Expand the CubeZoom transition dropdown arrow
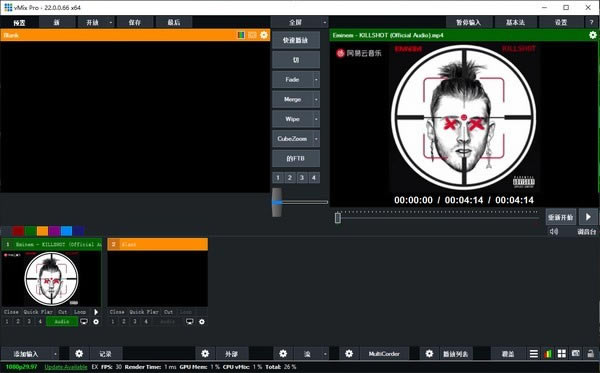Image resolution: width=600 pixels, height=373 pixels. 316,138
